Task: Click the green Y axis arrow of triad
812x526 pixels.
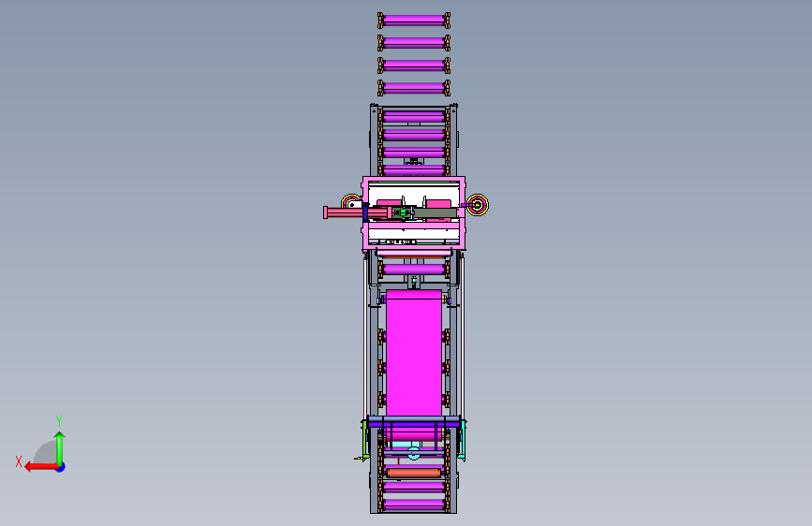Action: pos(60,447)
